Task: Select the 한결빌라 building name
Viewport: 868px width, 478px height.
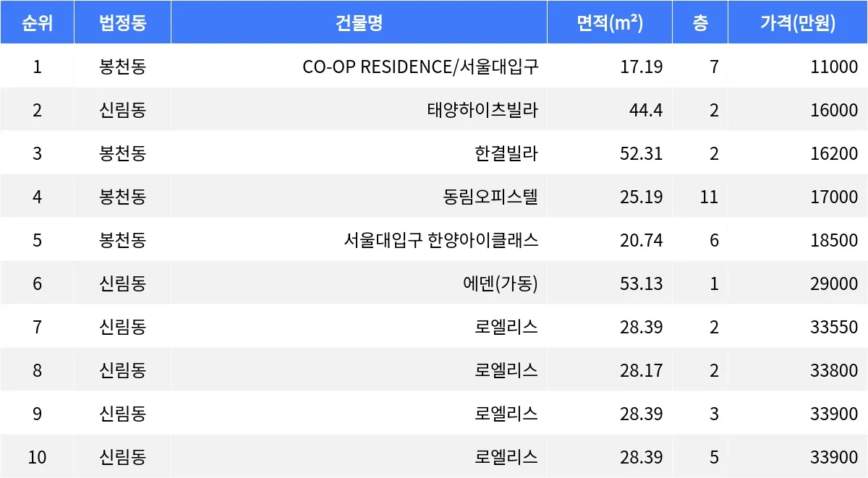Action: coord(506,154)
